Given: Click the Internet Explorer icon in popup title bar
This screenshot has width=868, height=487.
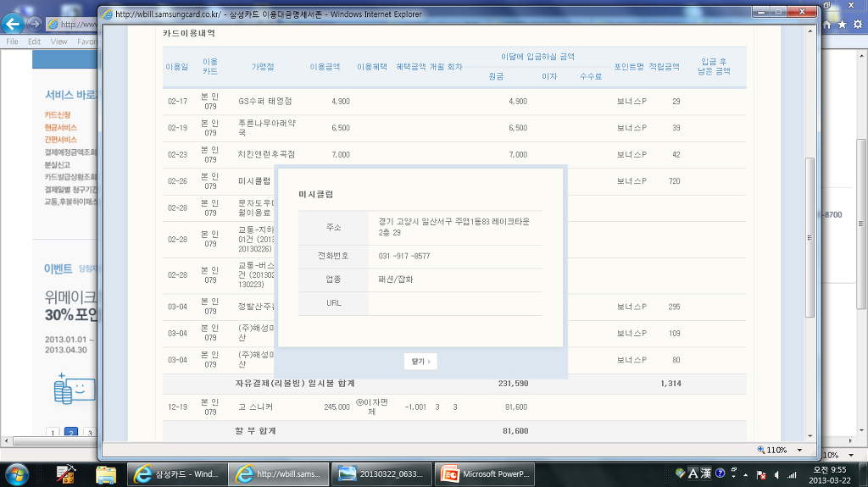Looking at the screenshot, I should point(108,14).
